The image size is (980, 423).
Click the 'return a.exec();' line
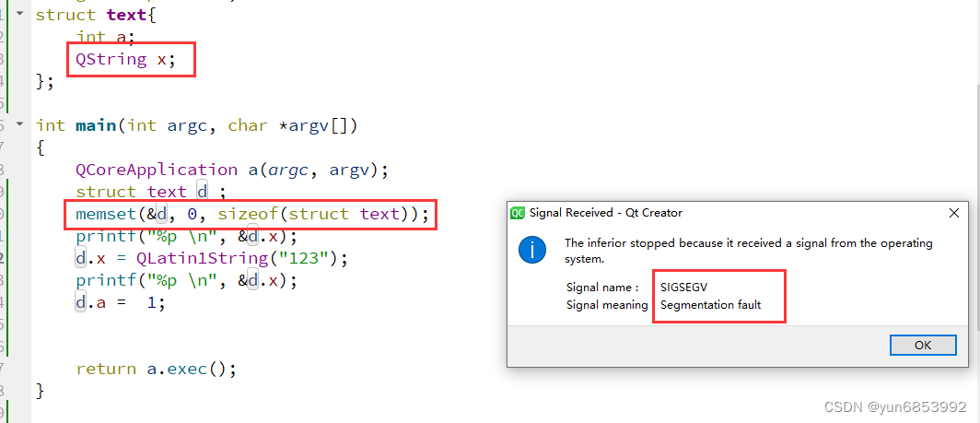click(x=157, y=370)
